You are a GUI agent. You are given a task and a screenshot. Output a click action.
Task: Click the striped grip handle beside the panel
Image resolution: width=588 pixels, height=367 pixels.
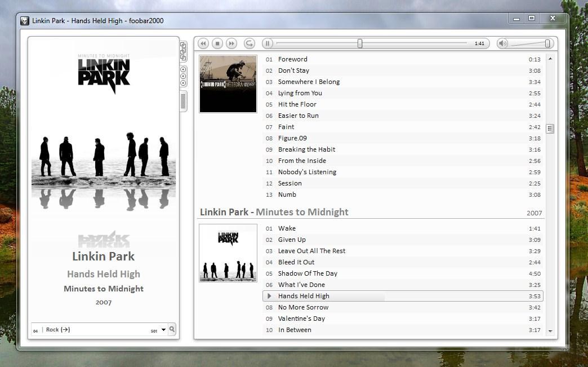pos(184,101)
